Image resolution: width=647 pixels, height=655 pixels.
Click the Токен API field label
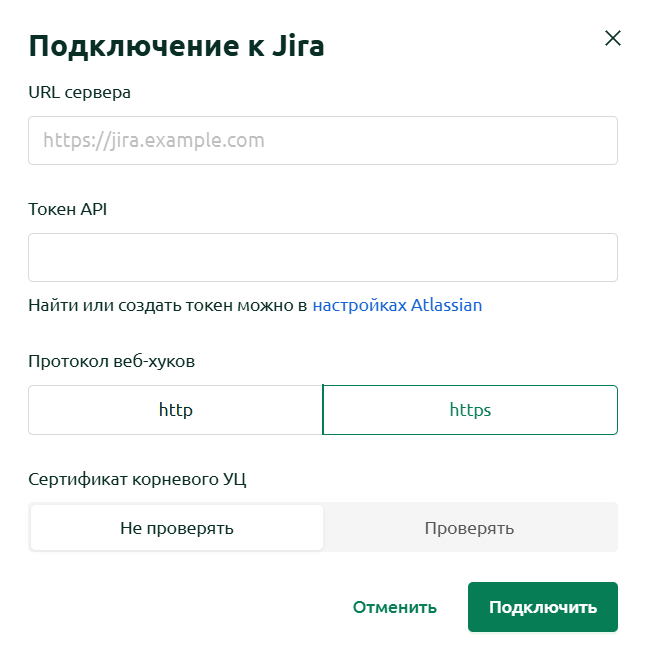(x=68, y=209)
